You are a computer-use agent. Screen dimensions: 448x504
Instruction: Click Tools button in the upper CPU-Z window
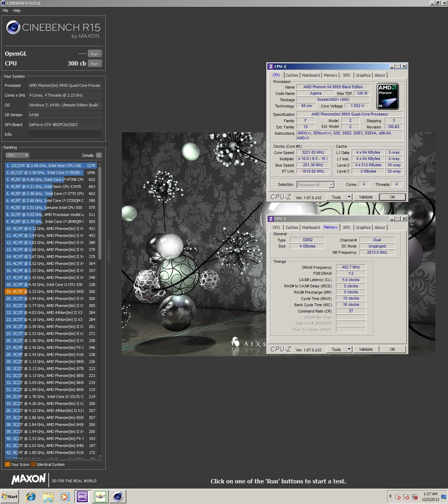(x=336, y=197)
